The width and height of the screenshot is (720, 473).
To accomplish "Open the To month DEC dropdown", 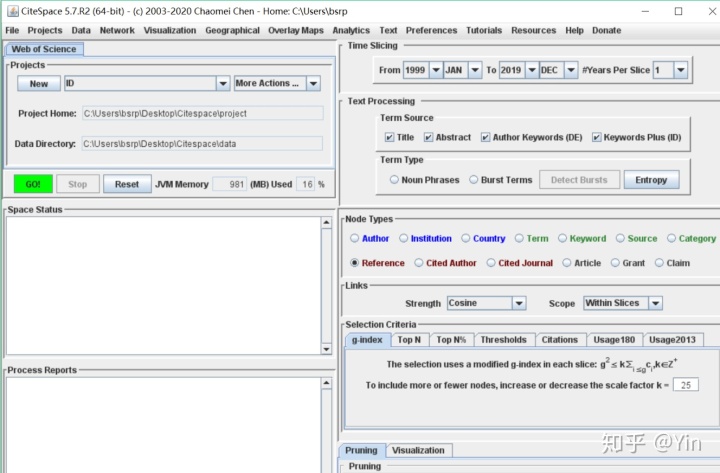I will tap(571, 70).
